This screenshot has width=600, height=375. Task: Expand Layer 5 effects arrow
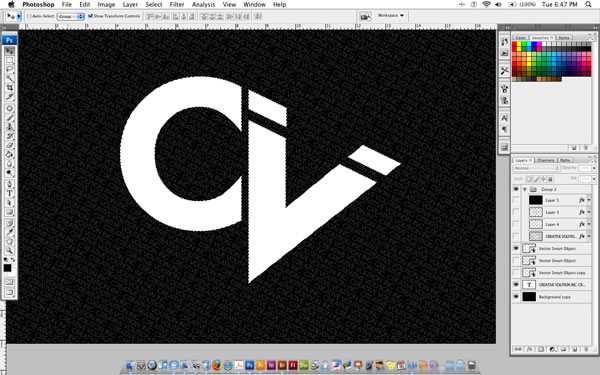(589, 200)
